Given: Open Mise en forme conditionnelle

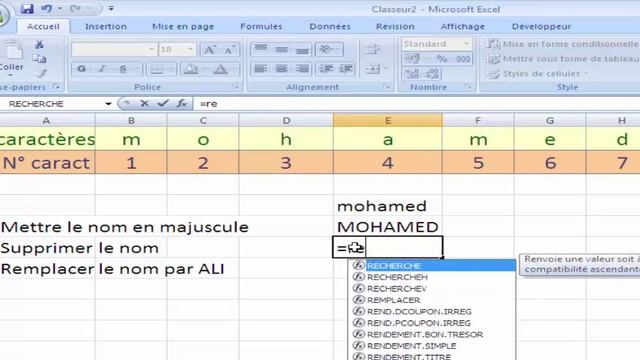Looking at the screenshot, I should click(x=562, y=44).
